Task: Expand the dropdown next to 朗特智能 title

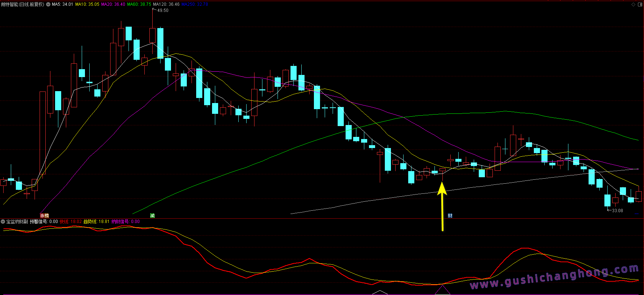Action: click(48, 4)
